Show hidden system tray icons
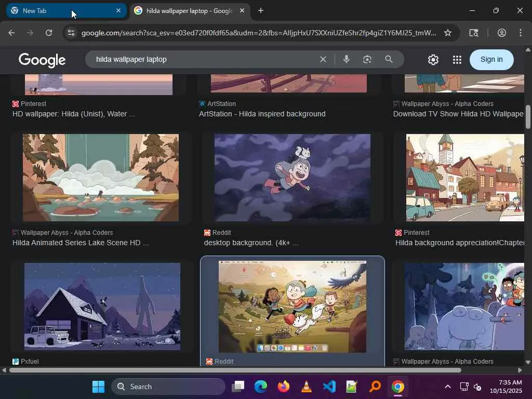 [x=447, y=387]
